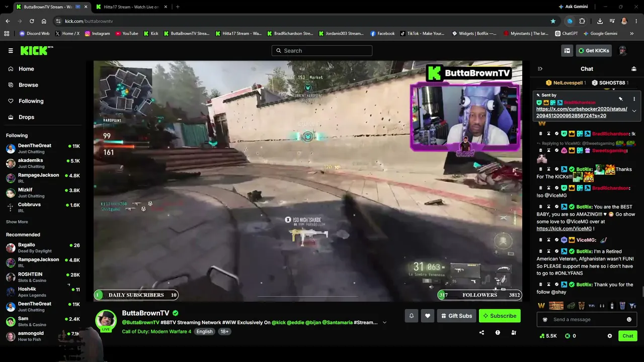
Task: Focus the Send a message input
Action: 587,319
